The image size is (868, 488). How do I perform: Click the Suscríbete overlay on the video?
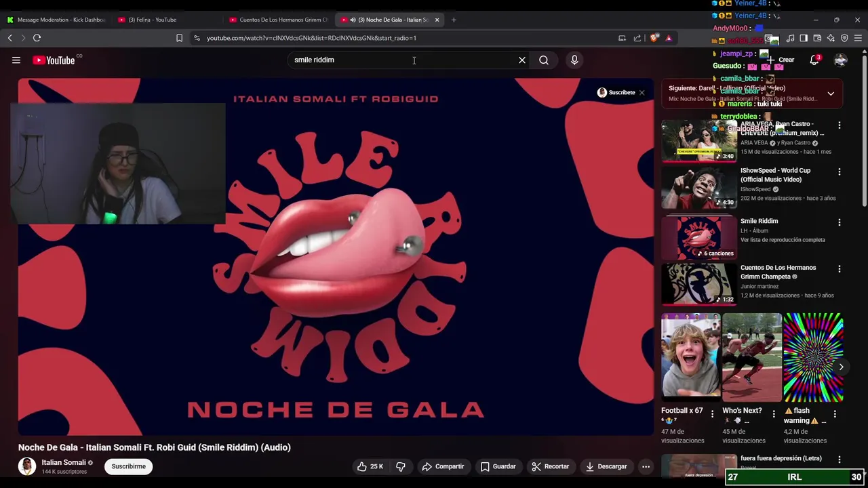tap(616, 93)
